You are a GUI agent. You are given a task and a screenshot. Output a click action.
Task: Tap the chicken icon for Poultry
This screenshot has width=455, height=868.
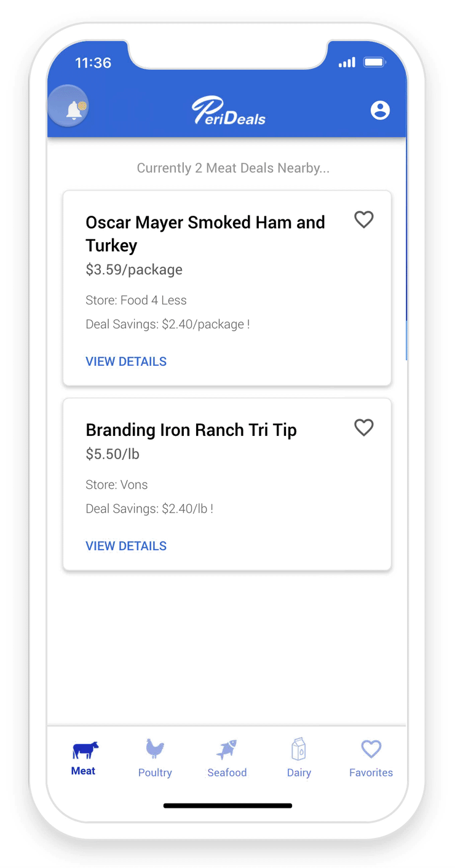tap(155, 749)
